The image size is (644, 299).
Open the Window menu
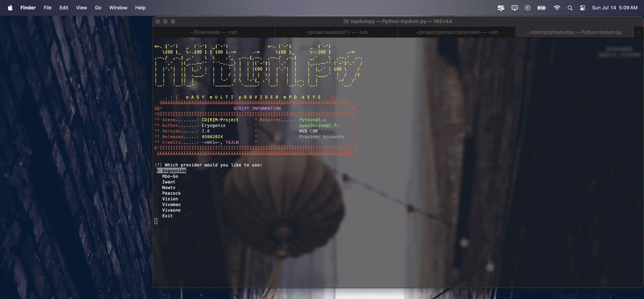coord(118,8)
